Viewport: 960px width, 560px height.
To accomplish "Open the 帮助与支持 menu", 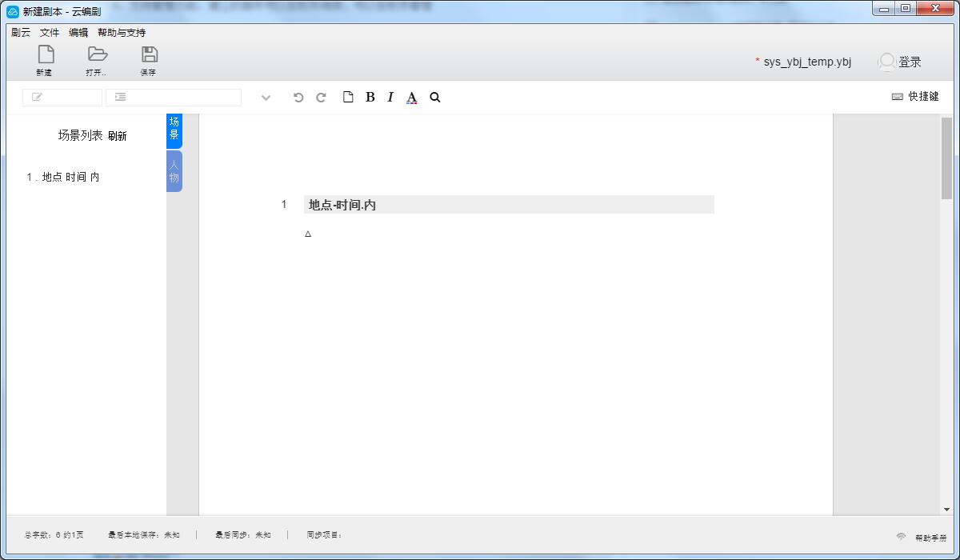I will 122,33.
